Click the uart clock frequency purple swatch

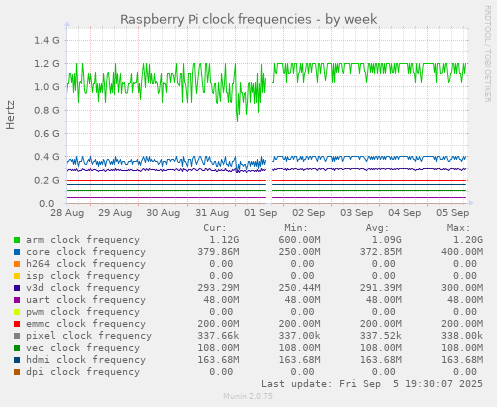point(17,300)
